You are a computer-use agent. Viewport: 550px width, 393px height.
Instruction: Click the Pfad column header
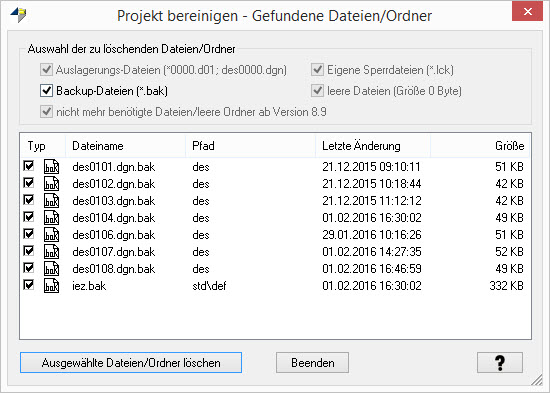250,146
